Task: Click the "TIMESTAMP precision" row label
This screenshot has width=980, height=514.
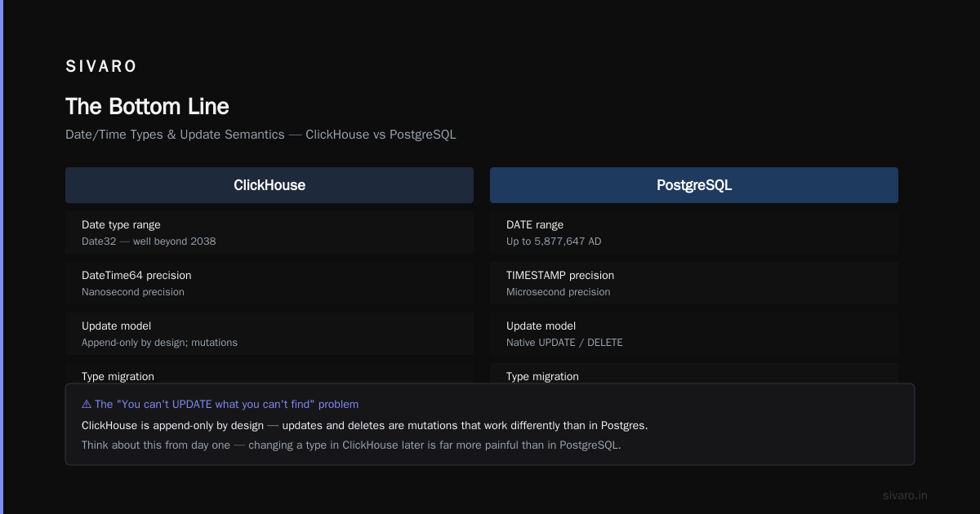Action: pyautogui.click(x=560, y=275)
